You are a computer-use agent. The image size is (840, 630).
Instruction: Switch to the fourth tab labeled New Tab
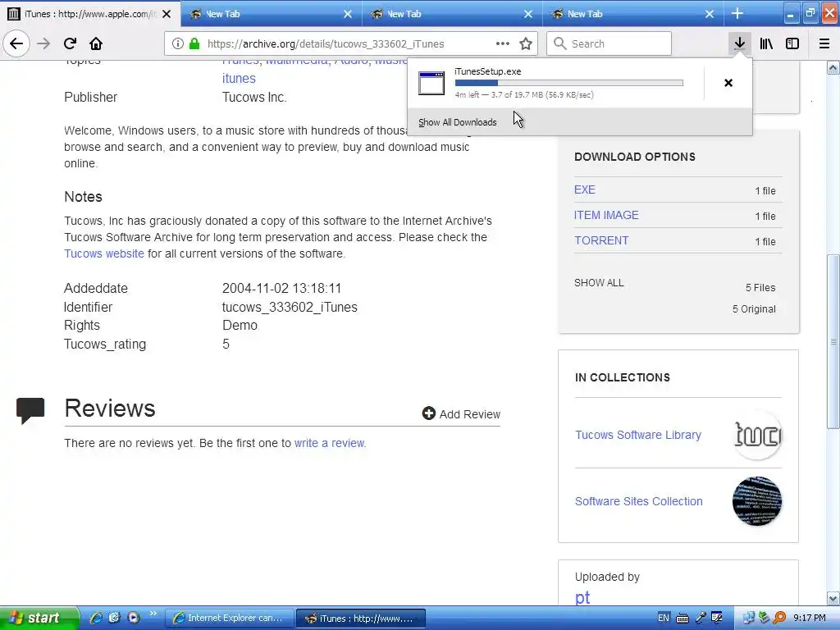tap(632, 14)
